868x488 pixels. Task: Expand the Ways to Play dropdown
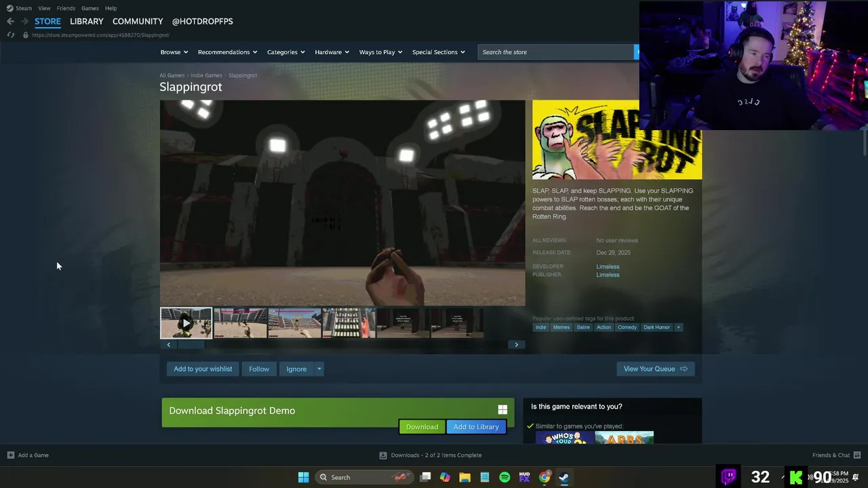pos(380,52)
